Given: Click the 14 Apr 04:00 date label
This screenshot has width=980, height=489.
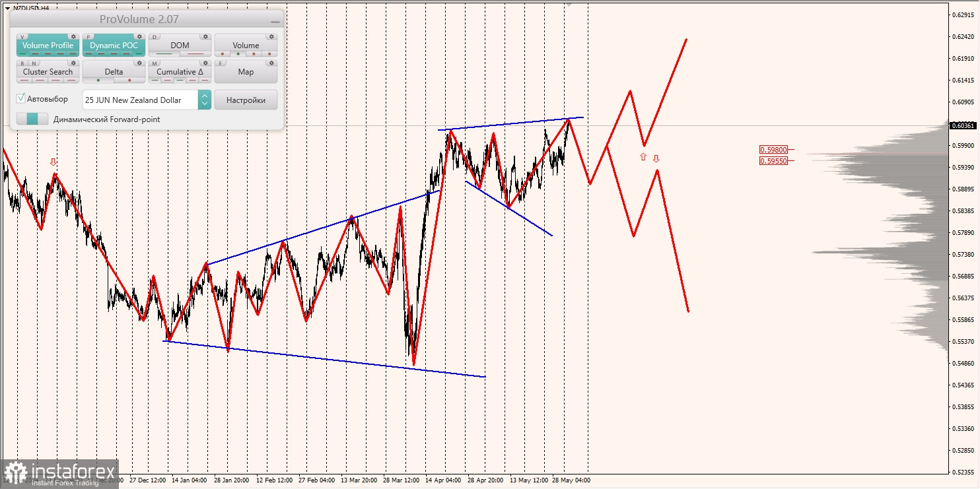Looking at the screenshot, I should pos(443,480).
